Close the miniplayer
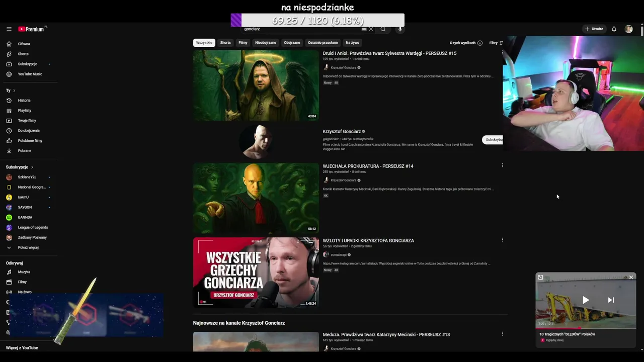The width and height of the screenshot is (644, 362). [631, 278]
